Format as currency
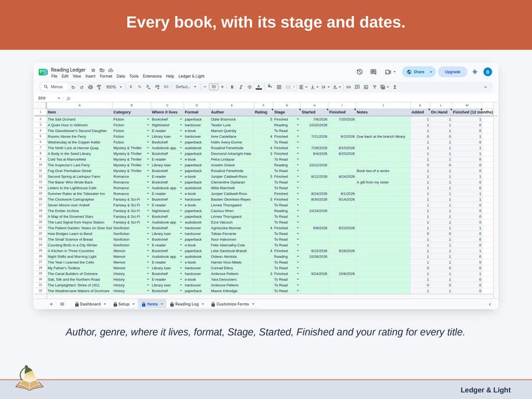 [x=131, y=87]
